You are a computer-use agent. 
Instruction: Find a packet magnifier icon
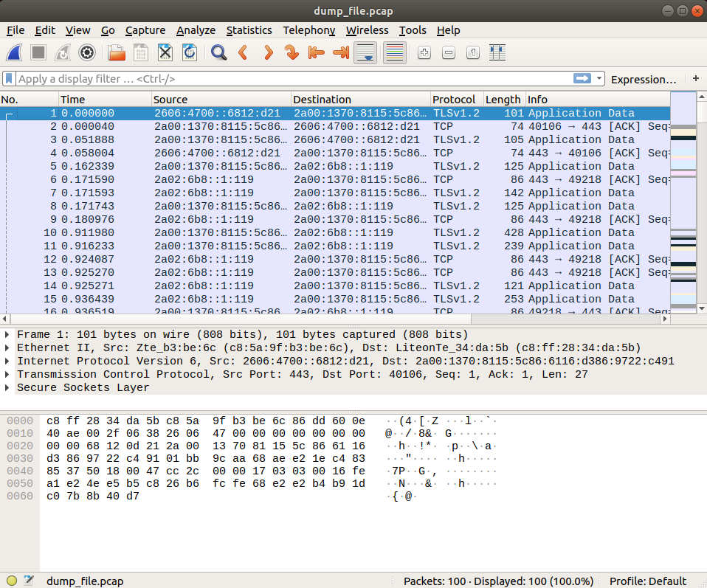tap(218, 53)
